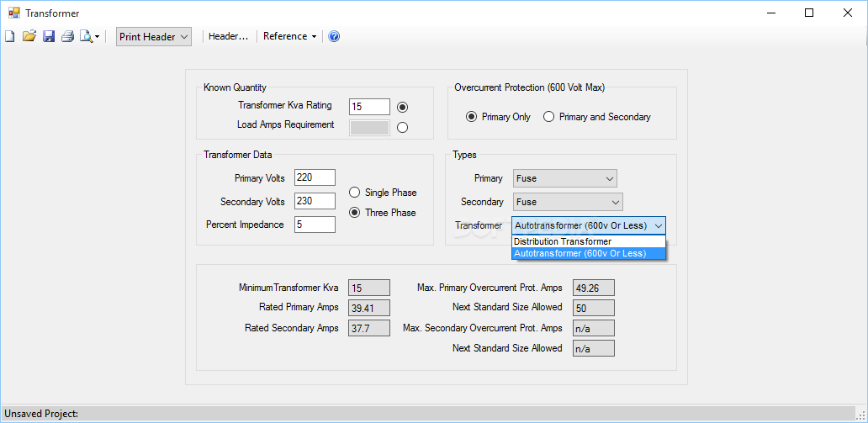The width and height of the screenshot is (868, 423).
Task: Open the Secondary type Fuse dropdown
Action: pyautogui.click(x=568, y=202)
